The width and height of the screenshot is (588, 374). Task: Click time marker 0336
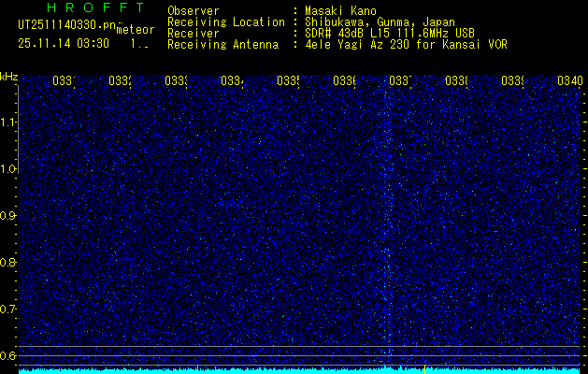(x=344, y=80)
